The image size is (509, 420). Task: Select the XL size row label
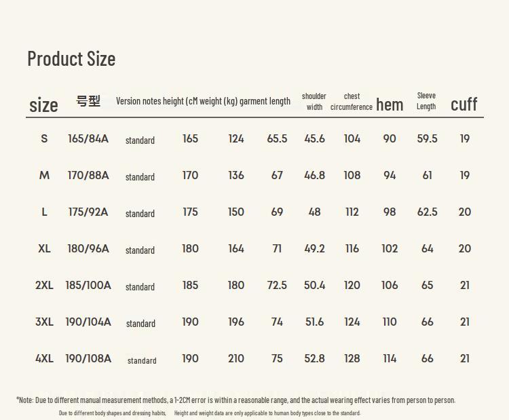click(x=44, y=248)
